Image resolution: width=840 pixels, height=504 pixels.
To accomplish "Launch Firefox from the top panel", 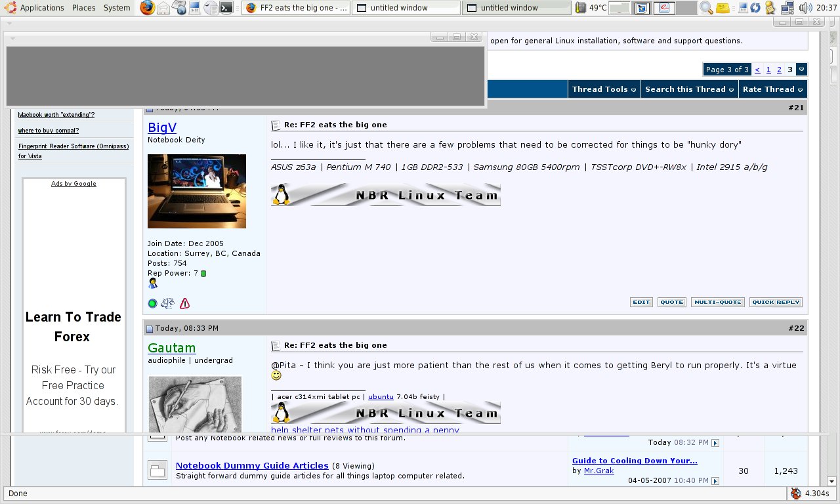I will pos(147,8).
